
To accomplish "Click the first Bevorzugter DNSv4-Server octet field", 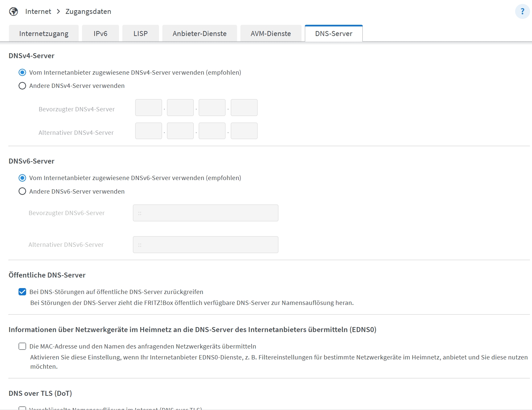I will 148,107.
